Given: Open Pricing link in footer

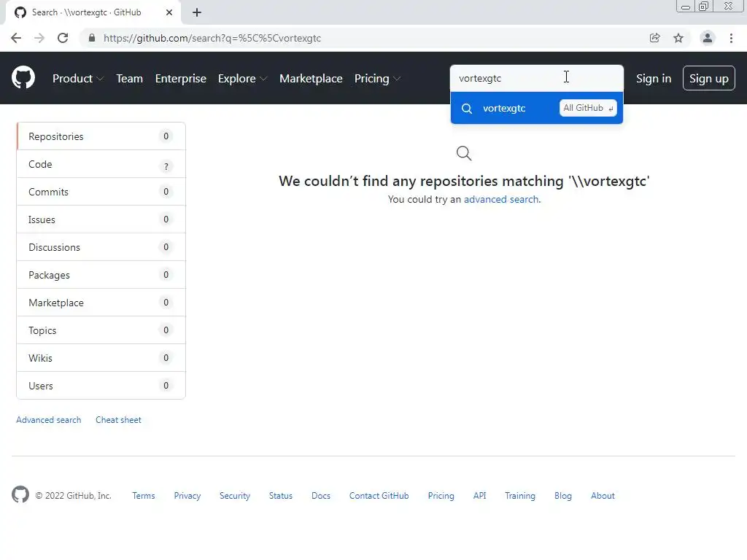Looking at the screenshot, I should pos(441,495).
